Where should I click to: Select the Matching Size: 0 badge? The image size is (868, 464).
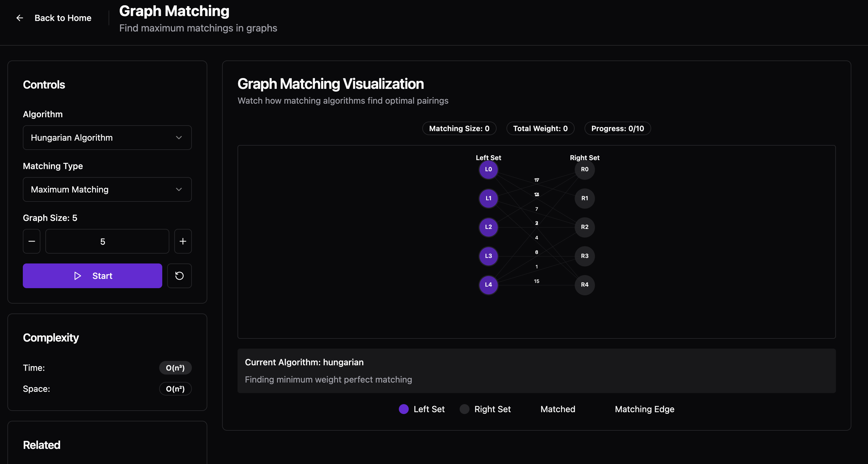459,128
